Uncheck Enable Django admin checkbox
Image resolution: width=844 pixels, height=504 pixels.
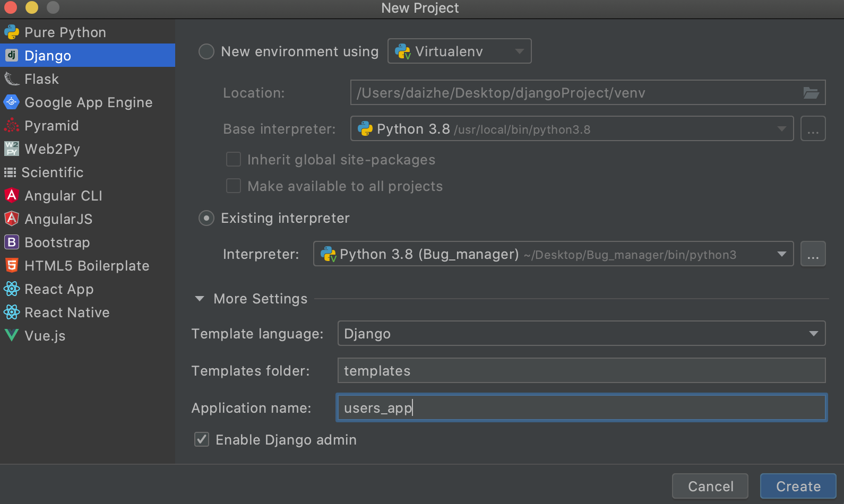tap(202, 439)
